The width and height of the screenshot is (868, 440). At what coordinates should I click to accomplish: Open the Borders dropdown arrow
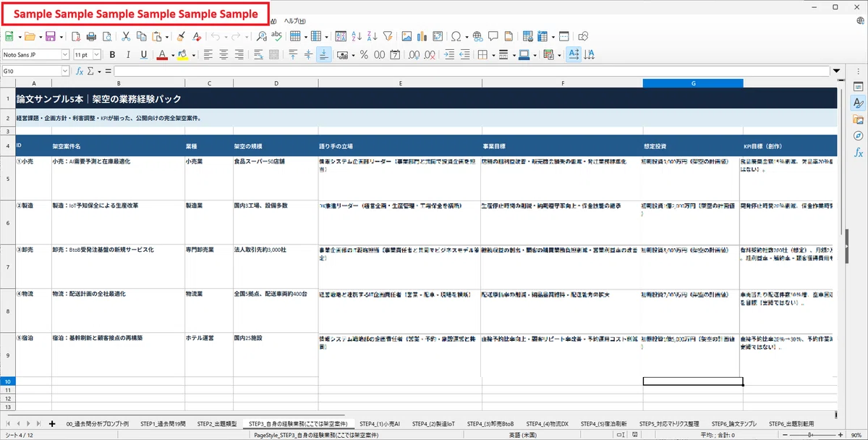point(493,54)
